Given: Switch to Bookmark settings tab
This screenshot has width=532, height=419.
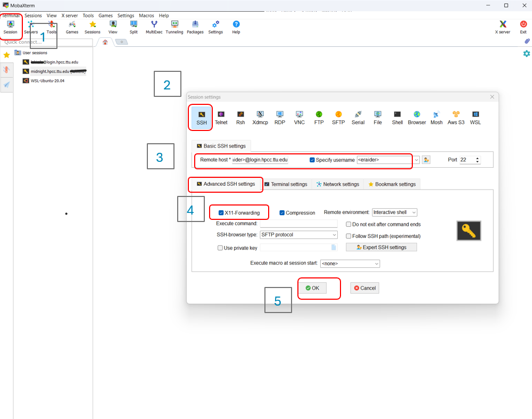Looking at the screenshot, I should tap(392, 184).
